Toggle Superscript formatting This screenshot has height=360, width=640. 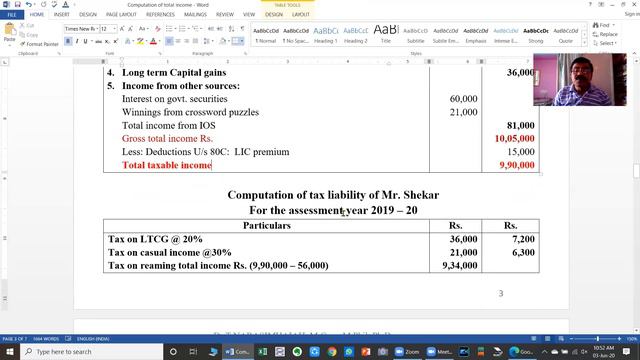pyautogui.click(x=116, y=41)
